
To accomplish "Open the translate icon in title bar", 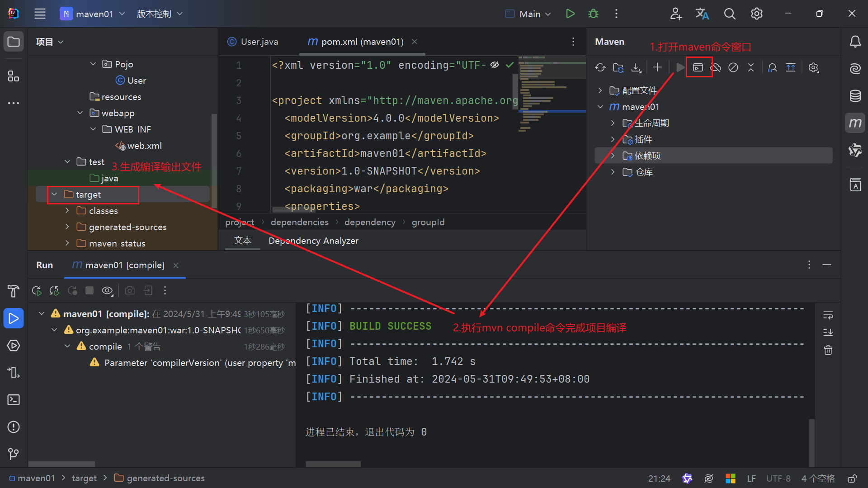I will pos(702,14).
